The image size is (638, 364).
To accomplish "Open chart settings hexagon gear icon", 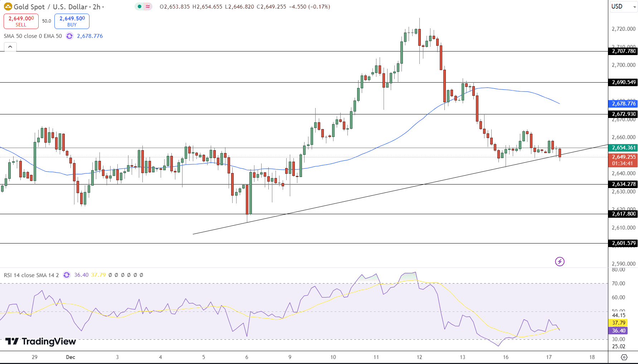I will click(x=624, y=357).
